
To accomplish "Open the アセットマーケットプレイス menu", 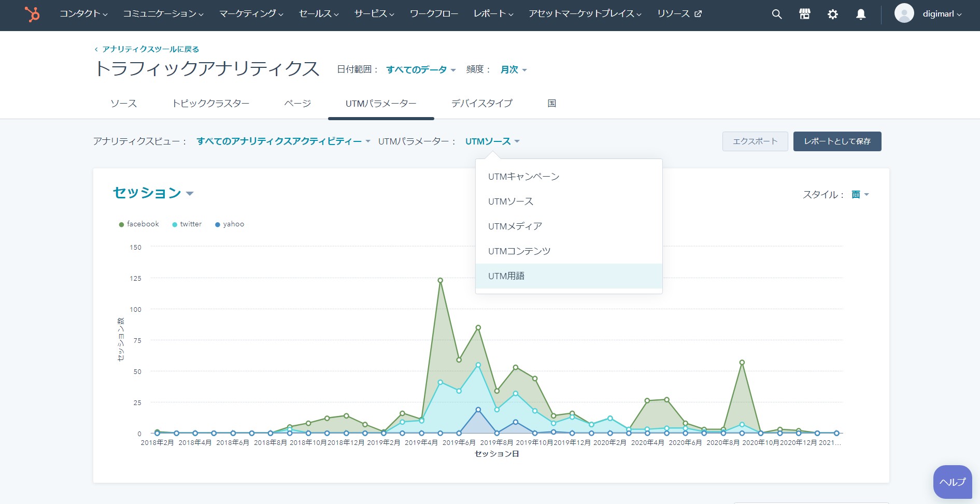I will [585, 14].
